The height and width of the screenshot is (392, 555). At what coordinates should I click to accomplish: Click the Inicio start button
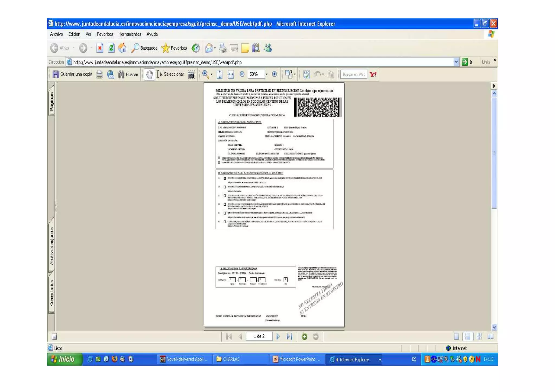(64, 359)
